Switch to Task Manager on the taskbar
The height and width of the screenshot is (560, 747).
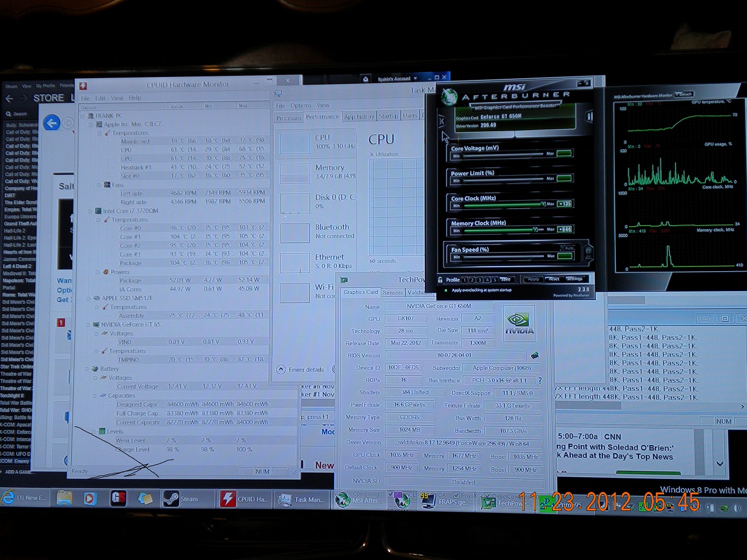coord(301,499)
